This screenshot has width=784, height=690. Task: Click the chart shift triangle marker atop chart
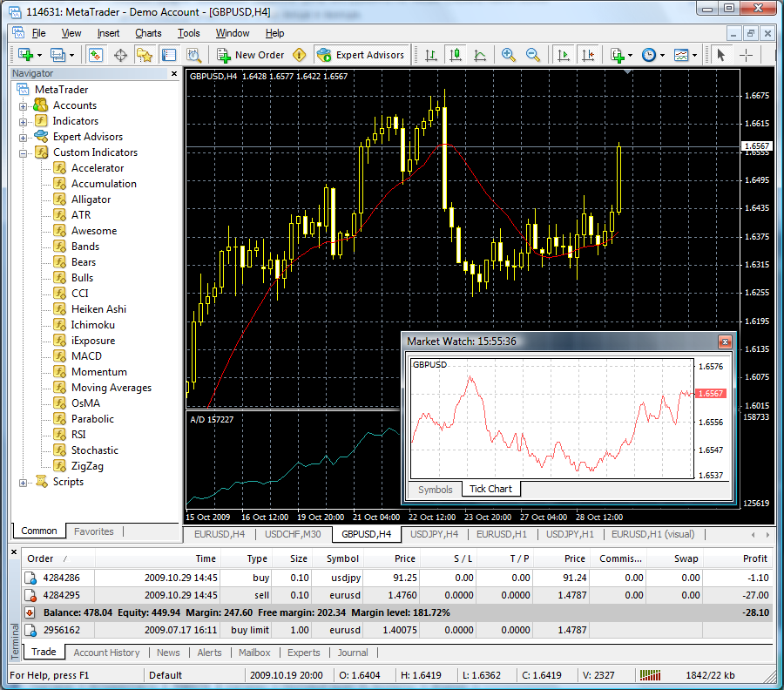point(627,72)
